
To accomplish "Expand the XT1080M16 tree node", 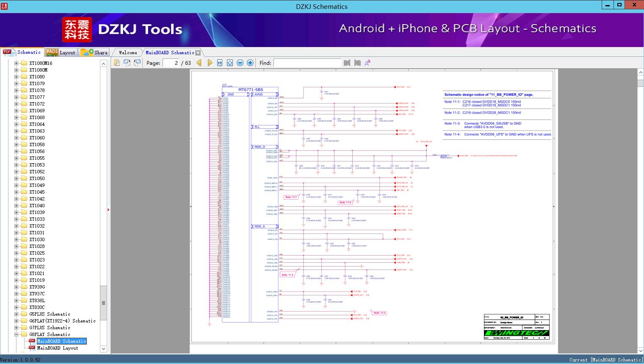I will click(x=16, y=63).
